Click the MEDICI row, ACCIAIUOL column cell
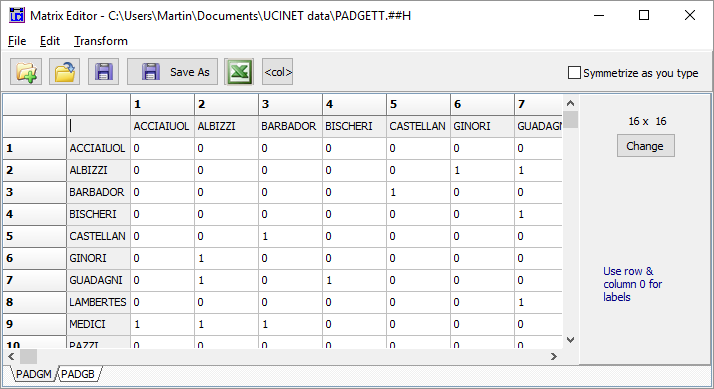This screenshot has height=389, width=714. (x=162, y=324)
